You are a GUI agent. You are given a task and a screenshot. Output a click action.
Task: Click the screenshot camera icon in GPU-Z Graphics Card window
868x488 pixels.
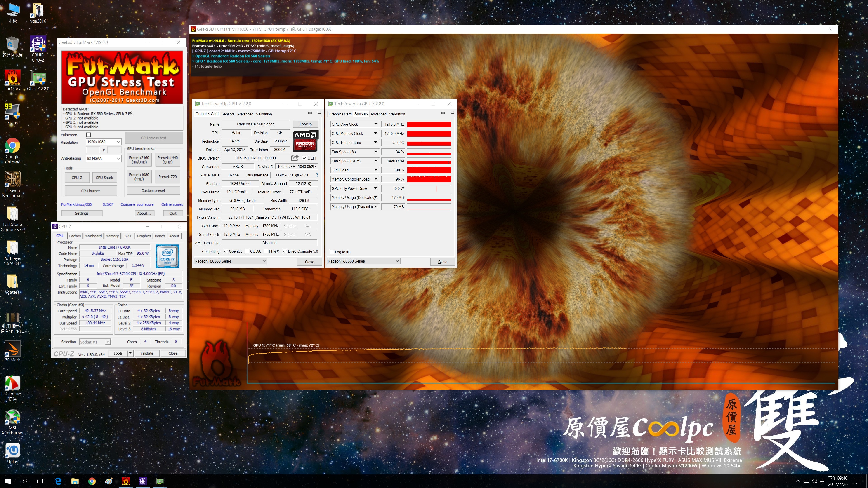click(x=310, y=113)
